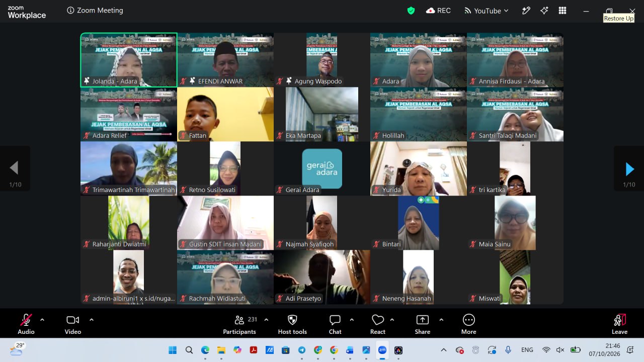Select the Gerai Adara video tile
This screenshot has width=644, height=362.
[322, 169]
